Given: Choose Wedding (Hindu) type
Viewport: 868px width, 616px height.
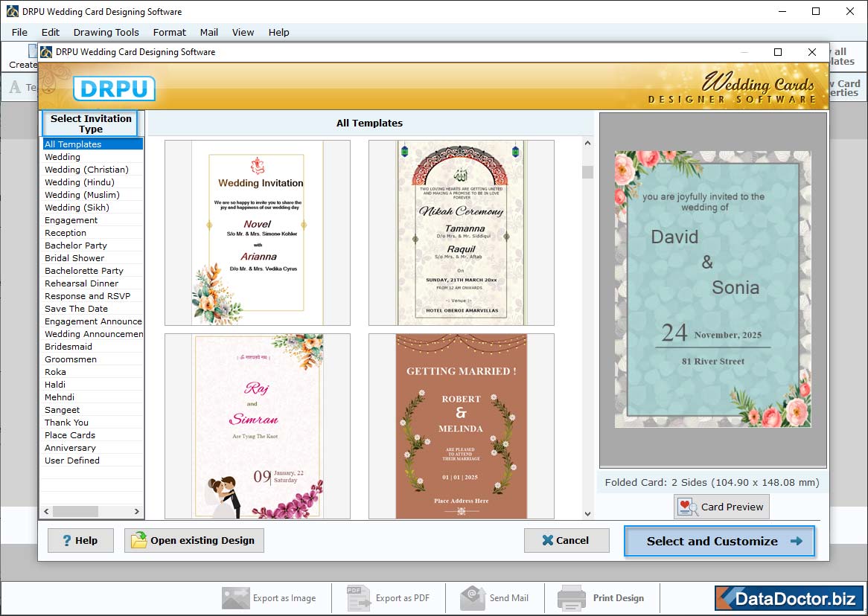Looking at the screenshot, I should click(92, 182).
